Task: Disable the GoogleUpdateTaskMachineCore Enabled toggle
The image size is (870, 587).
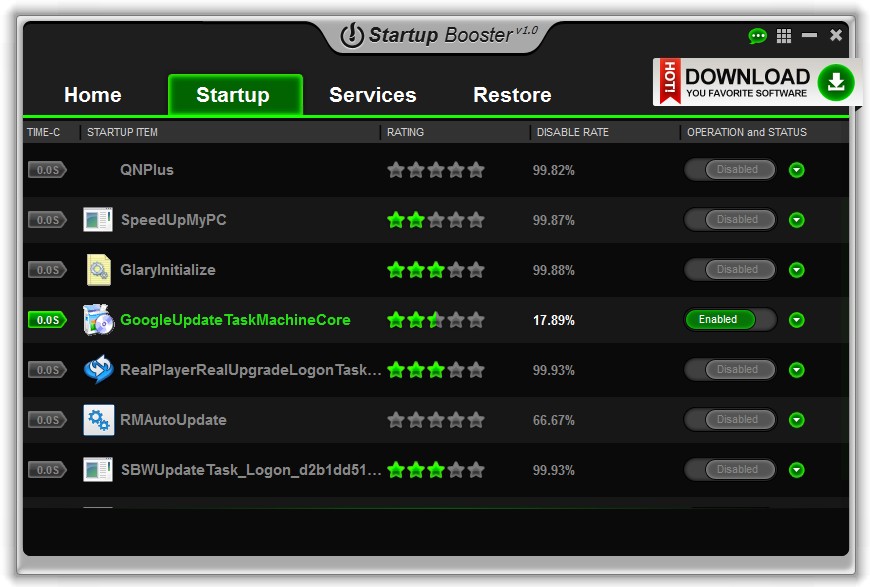Action: tap(730, 320)
